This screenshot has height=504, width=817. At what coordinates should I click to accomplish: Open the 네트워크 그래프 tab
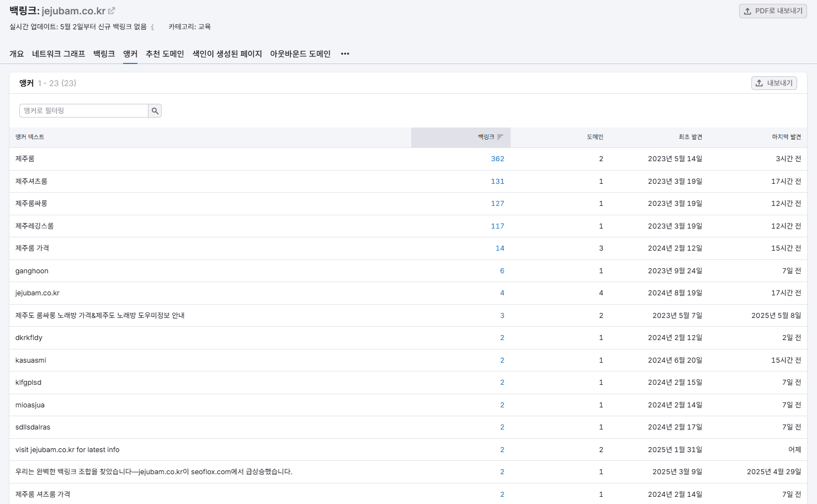(x=59, y=54)
